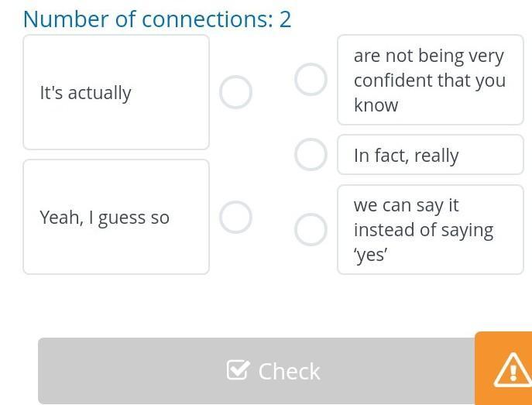Viewport: 532px width, 405px height.
Task: Click the phrase "confident that you know"
Action: click(x=429, y=92)
